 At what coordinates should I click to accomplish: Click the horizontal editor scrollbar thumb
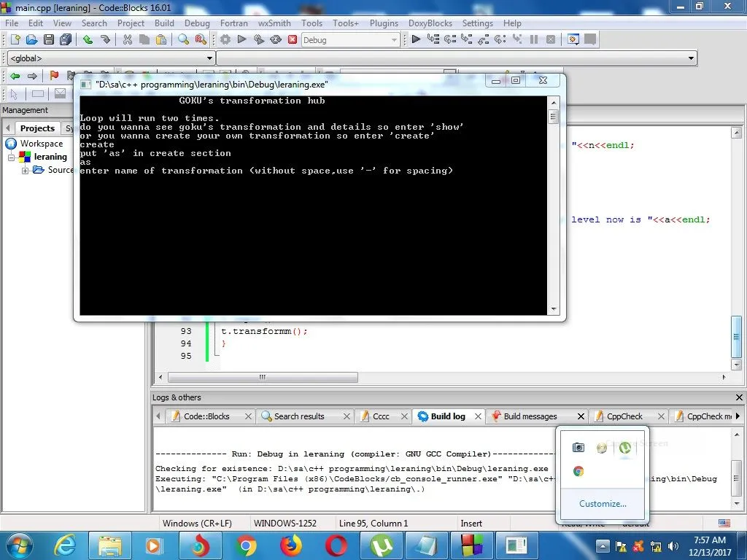[263, 377]
